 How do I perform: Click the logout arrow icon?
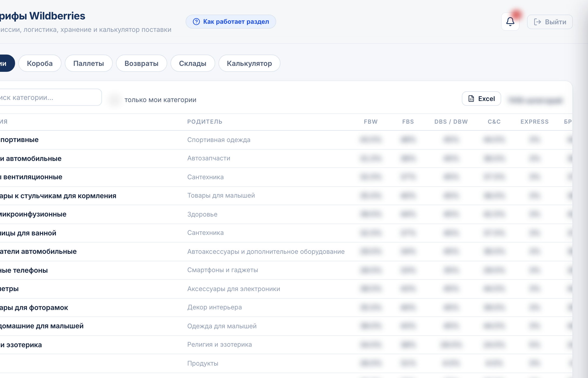538,22
